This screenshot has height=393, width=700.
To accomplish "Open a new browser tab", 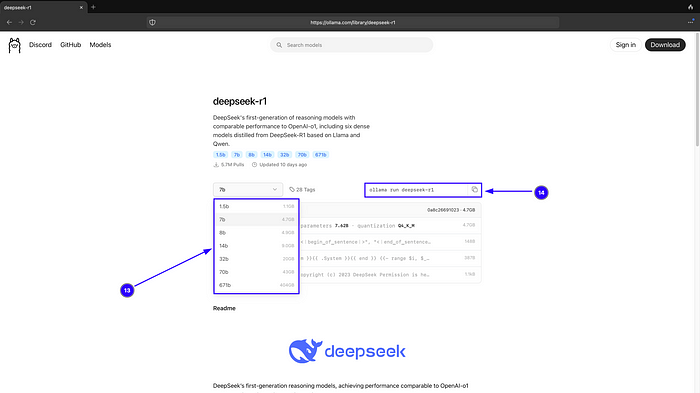I will [x=93, y=7].
